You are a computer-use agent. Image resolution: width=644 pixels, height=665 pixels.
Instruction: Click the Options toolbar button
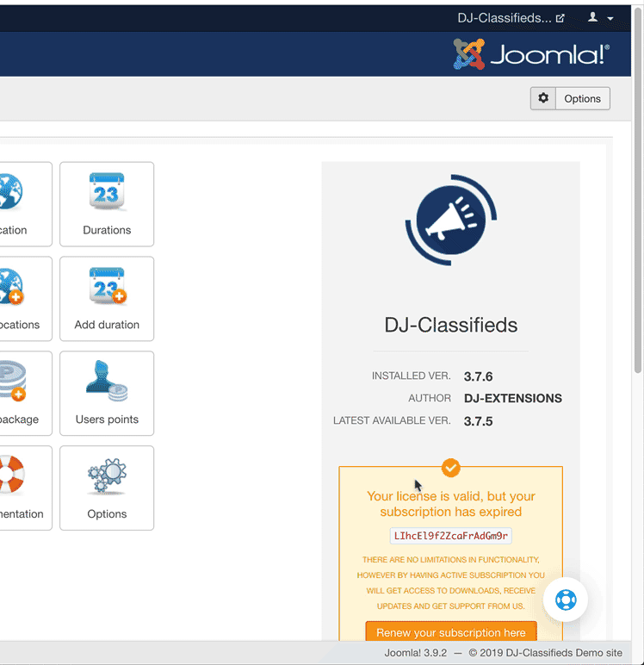click(583, 98)
